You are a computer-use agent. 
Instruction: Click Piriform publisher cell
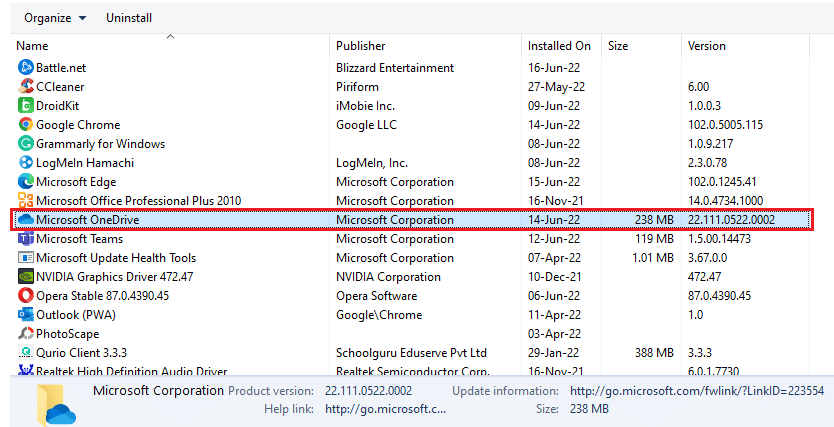357,87
